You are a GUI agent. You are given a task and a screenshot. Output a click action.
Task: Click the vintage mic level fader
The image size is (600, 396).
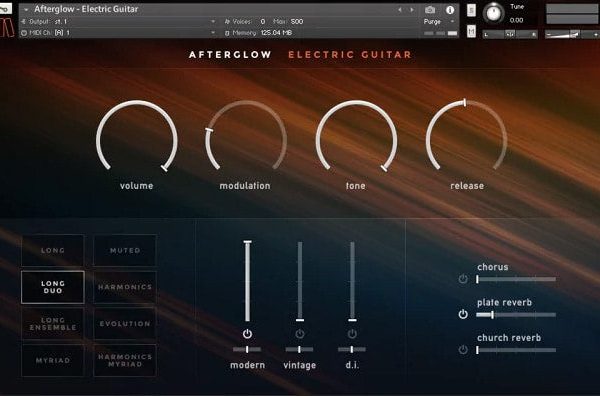coord(300,281)
